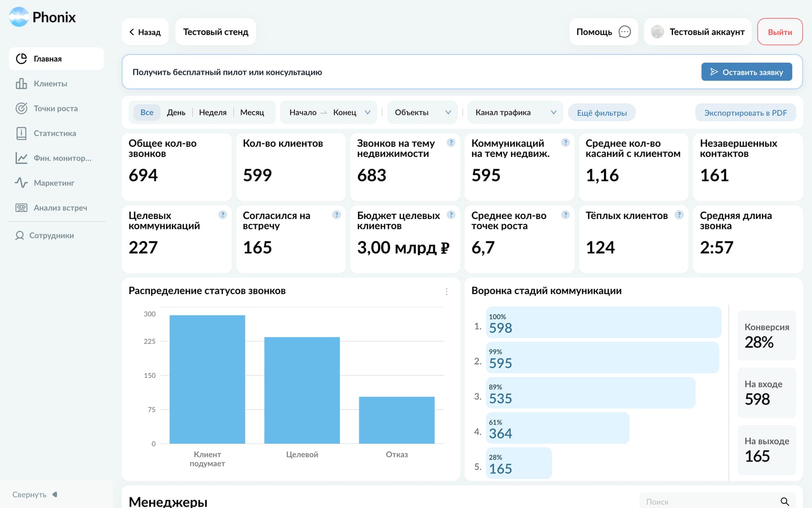Click the Поиск field in Менеджеры
The width and height of the screenshot is (812, 508).
click(717, 501)
